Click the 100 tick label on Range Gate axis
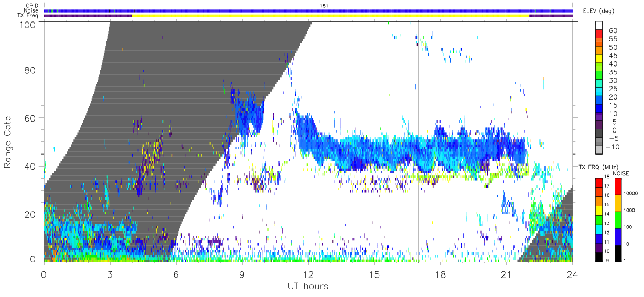The width and height of the screenshot is (644, 297). point(28,24)
